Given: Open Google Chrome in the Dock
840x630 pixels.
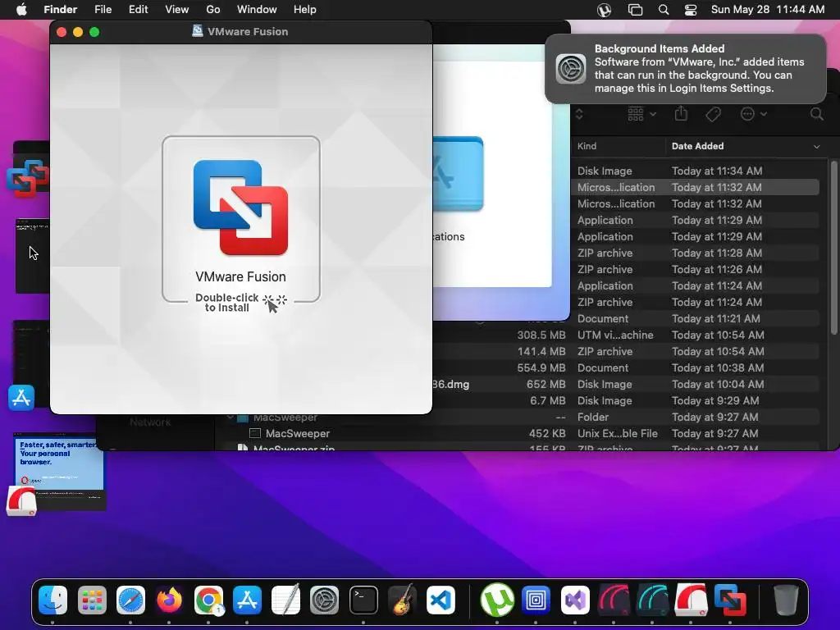Looking at the screenshot, I should point(208,600).
